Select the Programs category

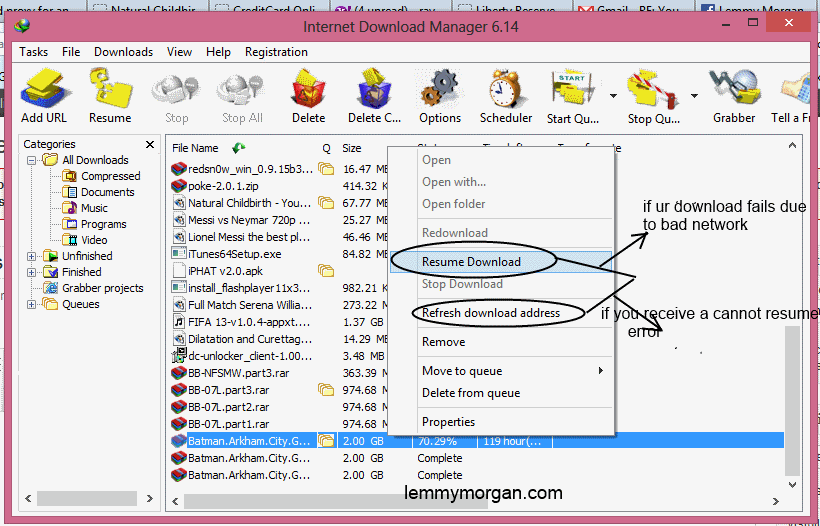104,224
